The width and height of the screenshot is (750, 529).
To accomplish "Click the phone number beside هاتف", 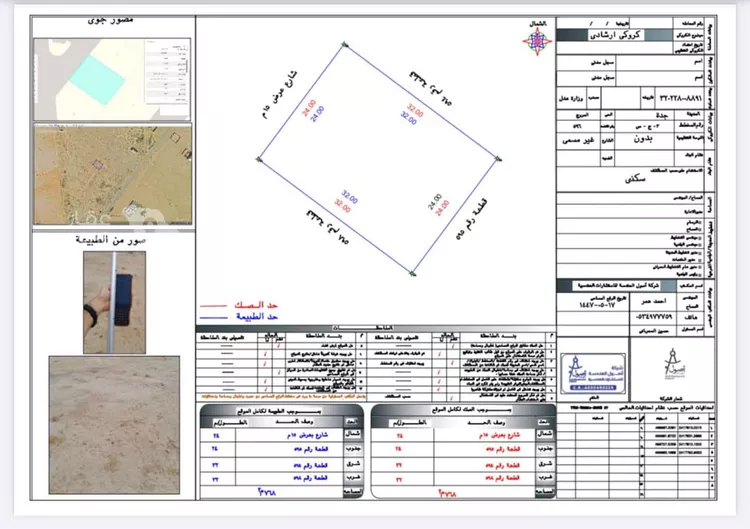I will coord(653,317).
